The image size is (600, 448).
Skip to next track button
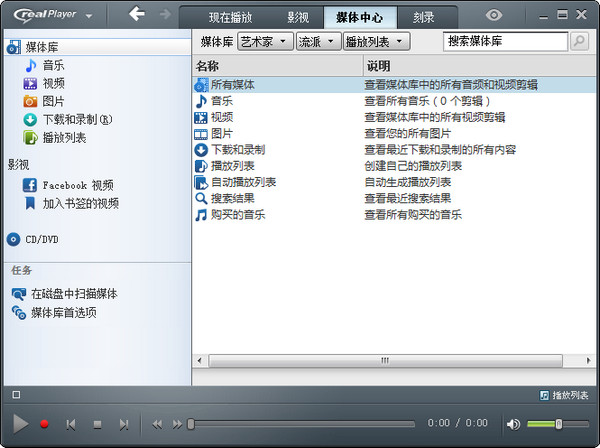(x=124, y=424)
